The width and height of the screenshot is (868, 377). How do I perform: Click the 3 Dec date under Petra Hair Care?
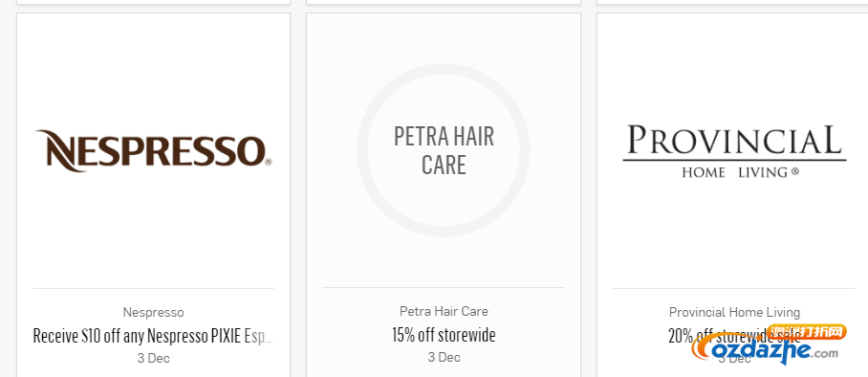click(x=444, y=357)
